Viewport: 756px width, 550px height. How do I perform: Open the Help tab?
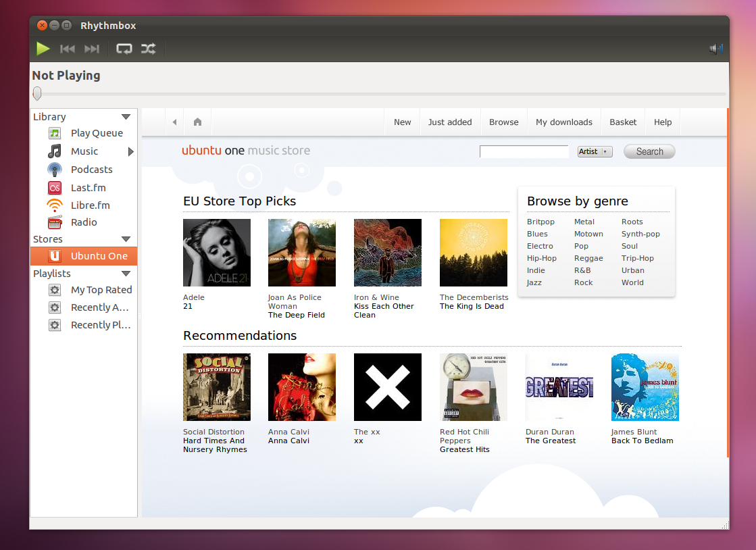tap(663, 122)
